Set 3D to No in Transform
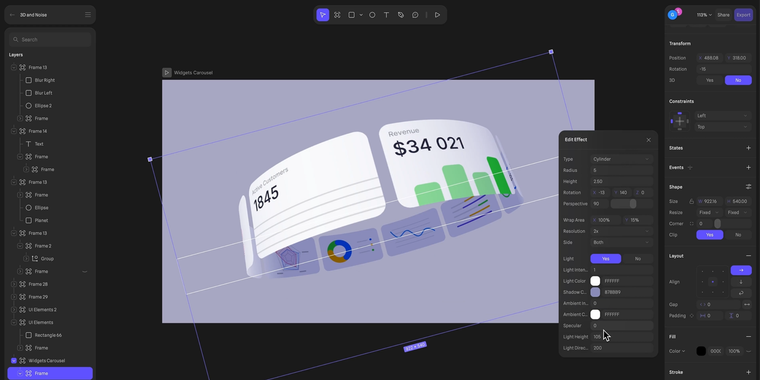760x380 pixels. (x=738, y=80)
